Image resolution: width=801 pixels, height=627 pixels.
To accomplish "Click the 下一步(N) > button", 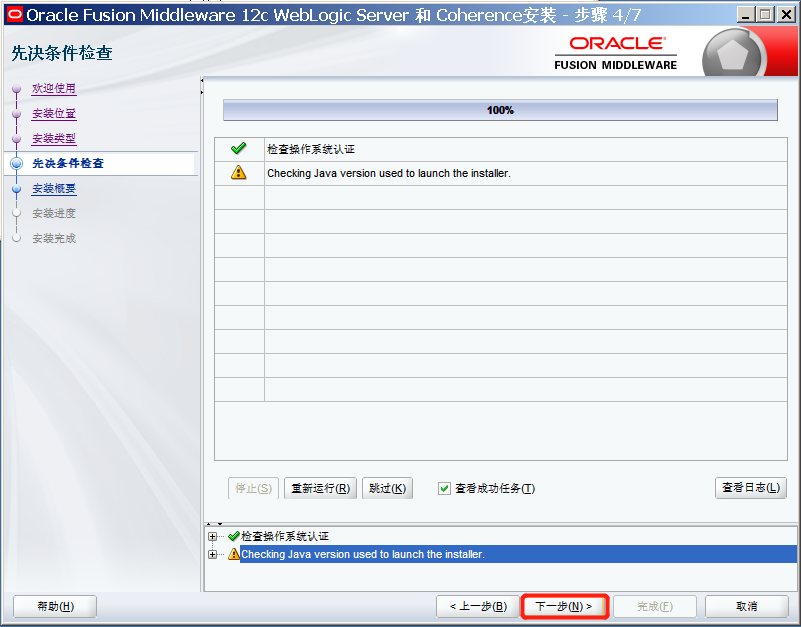I will (x=564, y=607).
